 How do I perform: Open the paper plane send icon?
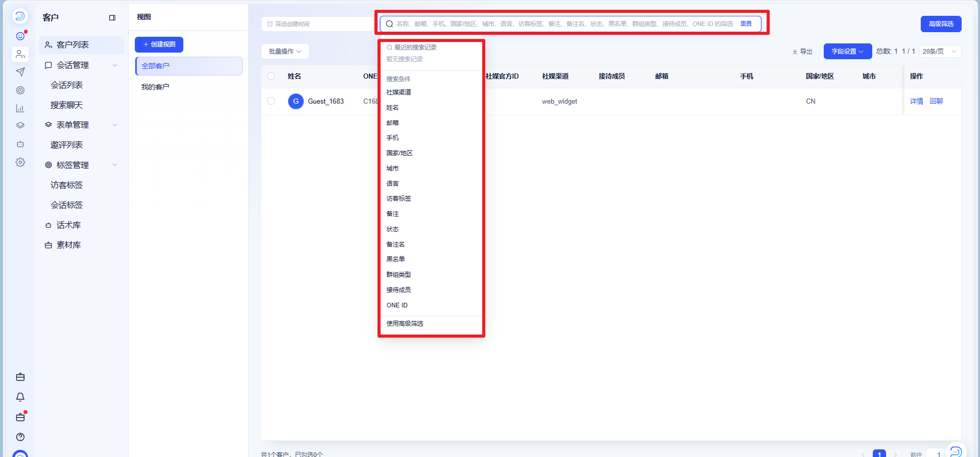tap(20, 72)
